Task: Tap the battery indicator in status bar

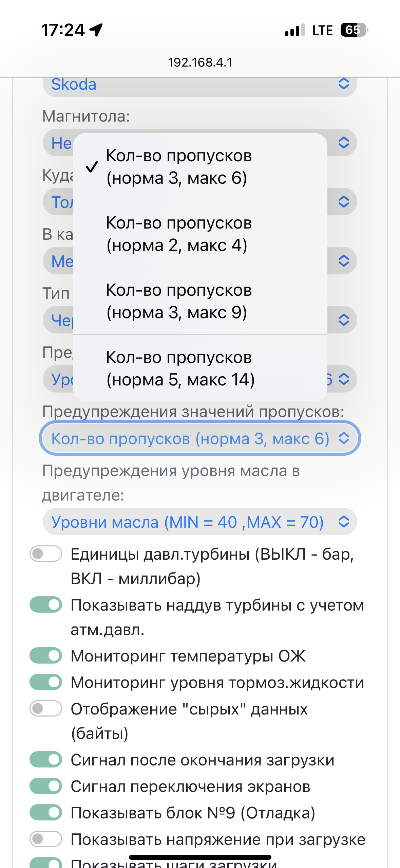Action: 354,30
